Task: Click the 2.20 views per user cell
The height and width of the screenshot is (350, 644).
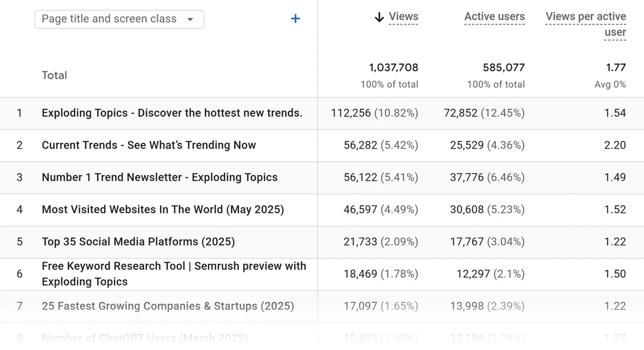Action: pos(614,145)
